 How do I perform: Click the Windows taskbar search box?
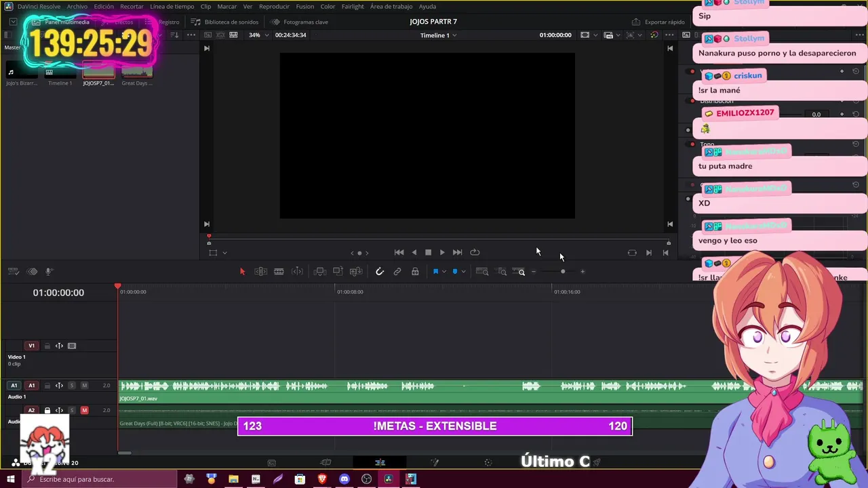[x=100, y=479]
